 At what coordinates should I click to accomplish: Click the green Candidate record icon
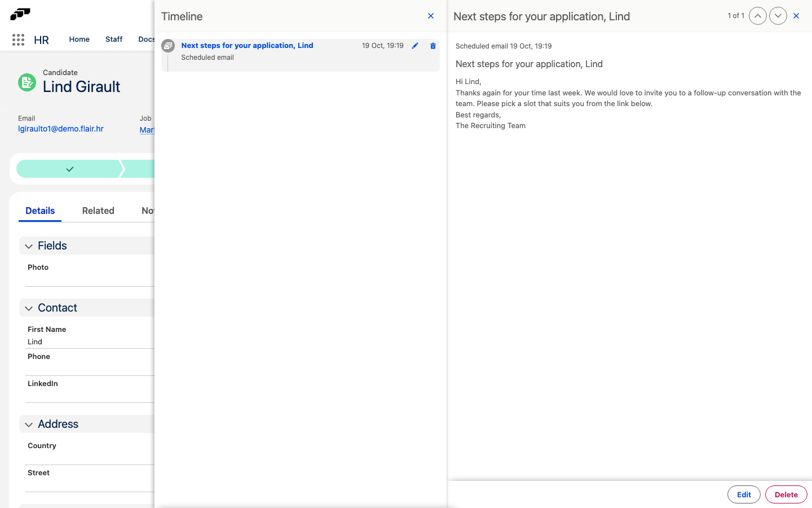pos(27,82)
